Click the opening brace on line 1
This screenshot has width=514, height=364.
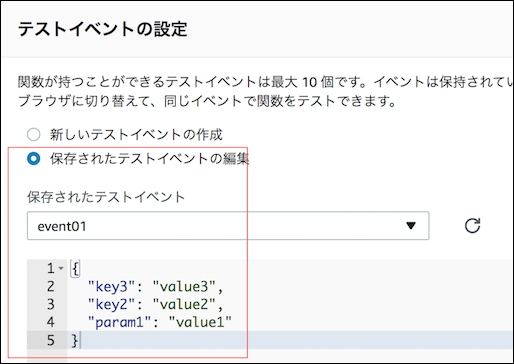point(75,268)
